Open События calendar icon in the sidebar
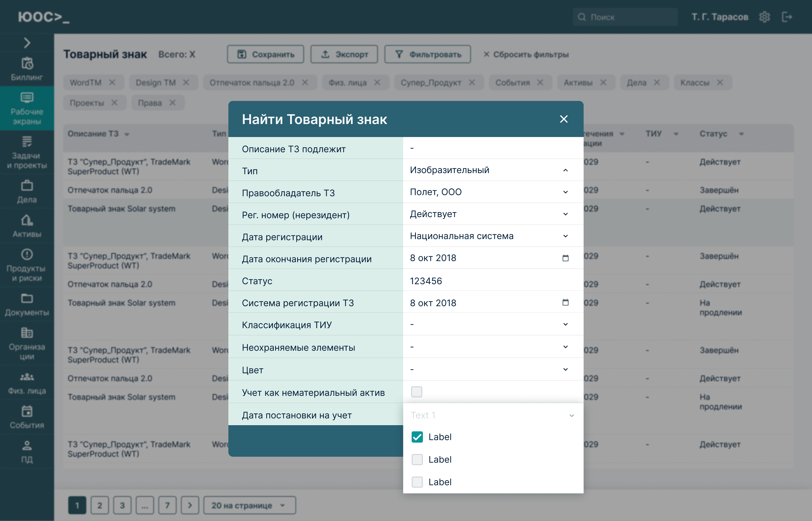The height and width of the screenshot is (521, 812). point(27,411)
